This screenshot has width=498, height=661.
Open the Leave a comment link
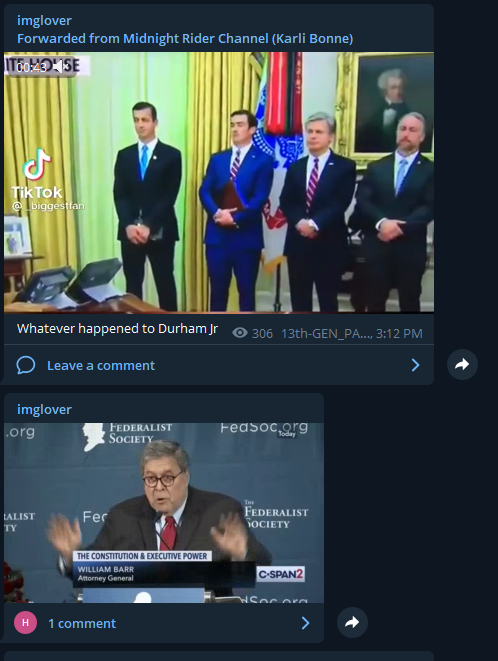[x=101, y=365]
